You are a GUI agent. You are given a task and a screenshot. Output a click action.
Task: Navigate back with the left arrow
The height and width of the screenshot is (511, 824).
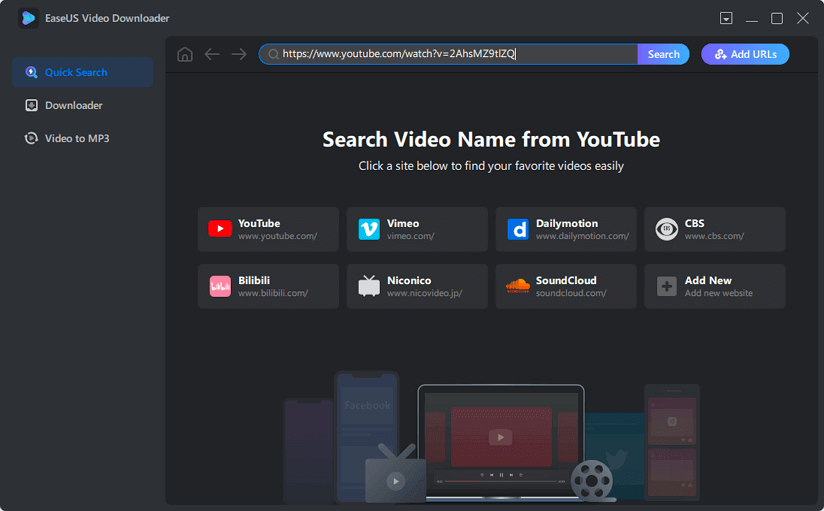pyautogui.click(x=212, y=54)
